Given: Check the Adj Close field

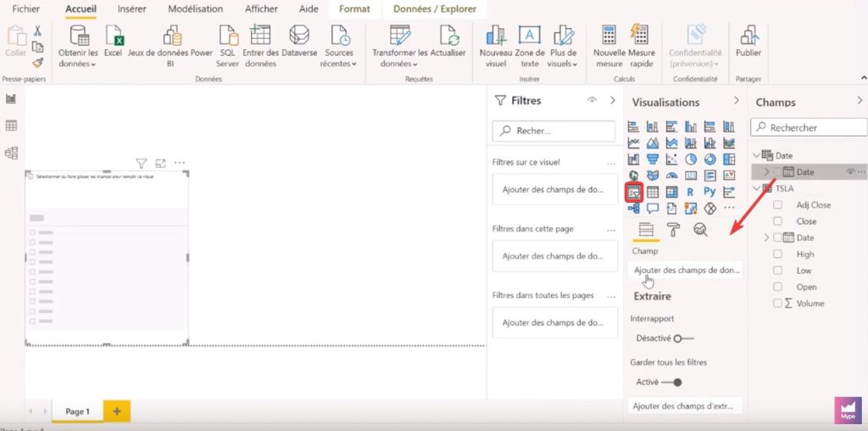Looking at the screenshot, I should pos(778,205).
